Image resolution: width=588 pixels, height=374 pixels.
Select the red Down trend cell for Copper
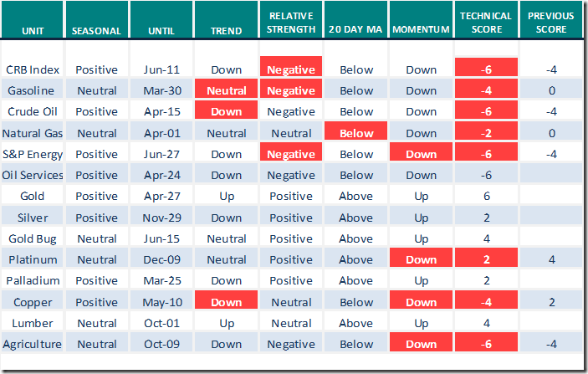click(228, 302)
